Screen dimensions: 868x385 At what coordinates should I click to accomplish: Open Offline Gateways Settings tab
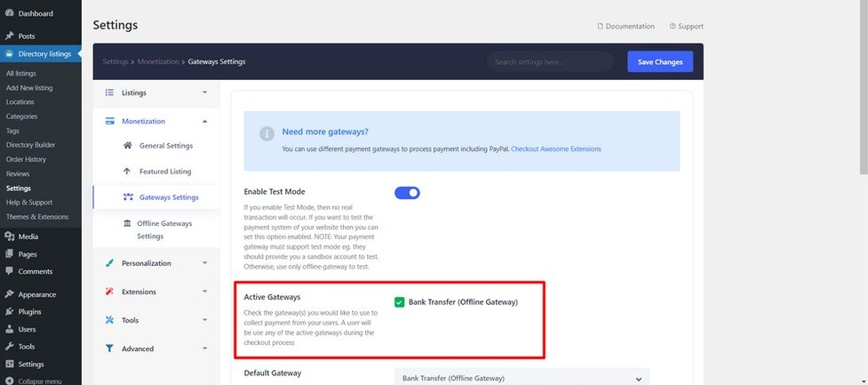point(163,229)
